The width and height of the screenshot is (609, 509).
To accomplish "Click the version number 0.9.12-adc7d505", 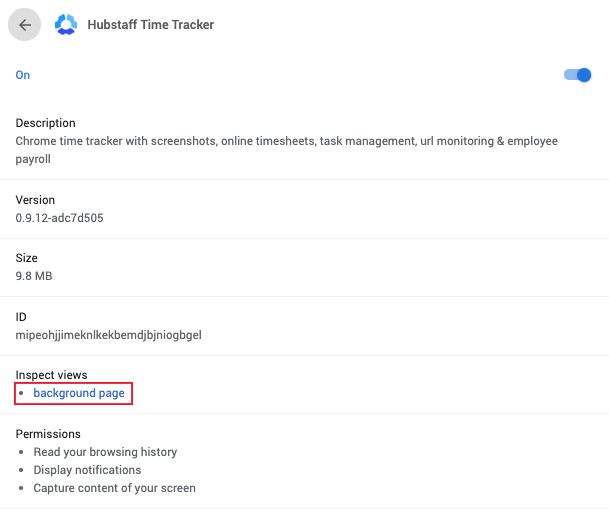I will tap(59, 218).
